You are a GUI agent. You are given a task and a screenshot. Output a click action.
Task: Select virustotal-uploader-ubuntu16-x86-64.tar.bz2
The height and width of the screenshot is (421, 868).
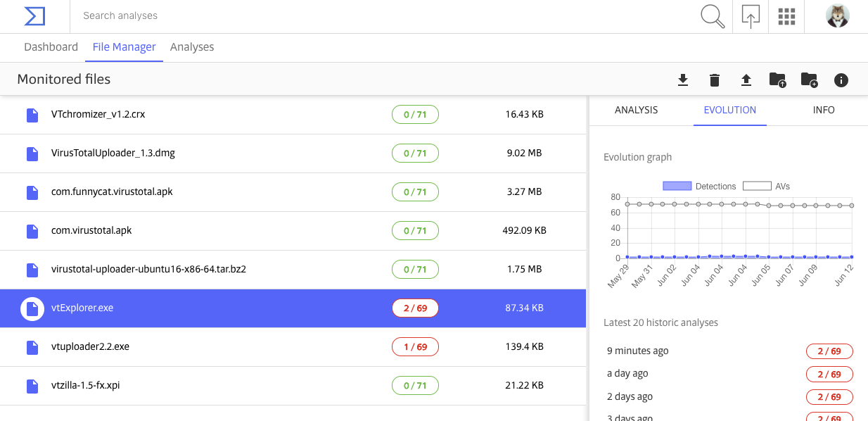[x=148, y=269]
